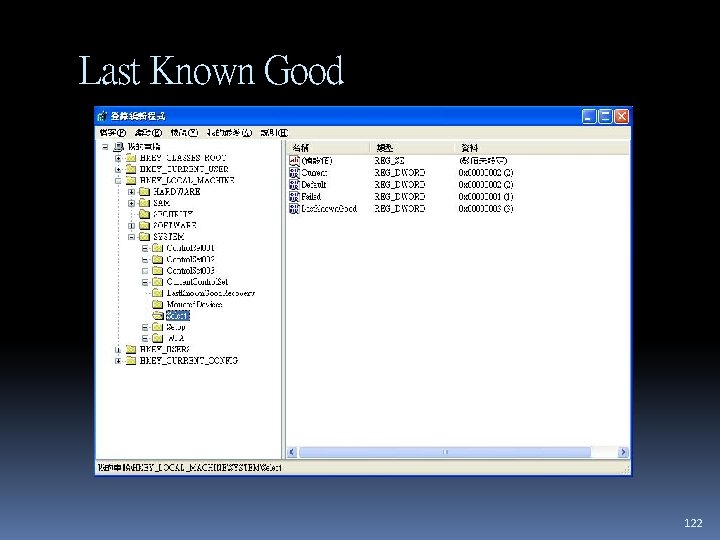Click the ControlSet003 folder icon

click(x=158, y=270)
